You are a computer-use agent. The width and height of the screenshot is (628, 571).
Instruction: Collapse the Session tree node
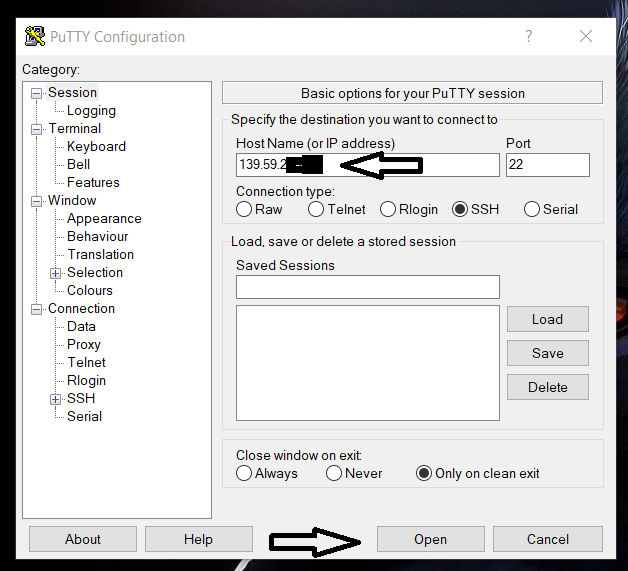[x=36, y=93]
